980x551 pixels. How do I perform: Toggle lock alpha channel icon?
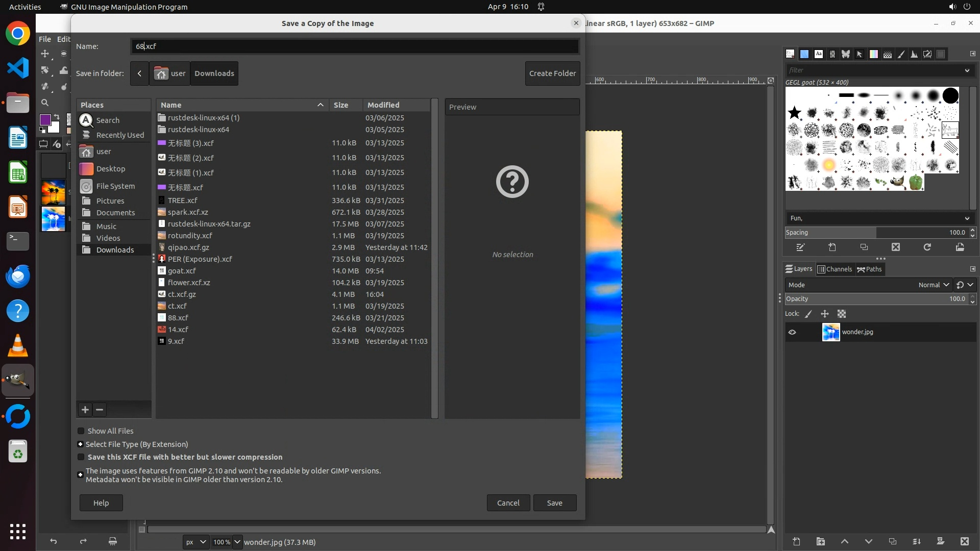(x=842, y=314)
